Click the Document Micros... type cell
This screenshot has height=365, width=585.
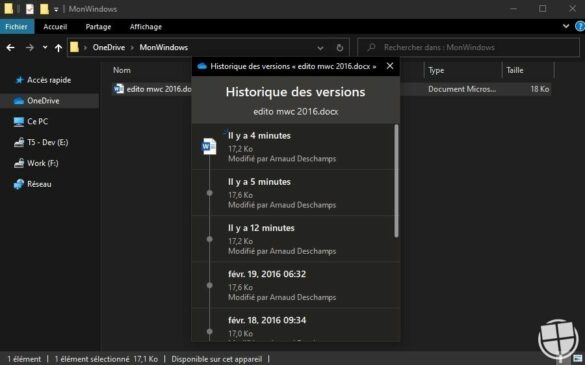pyautogui.click(x=462, y=89)
